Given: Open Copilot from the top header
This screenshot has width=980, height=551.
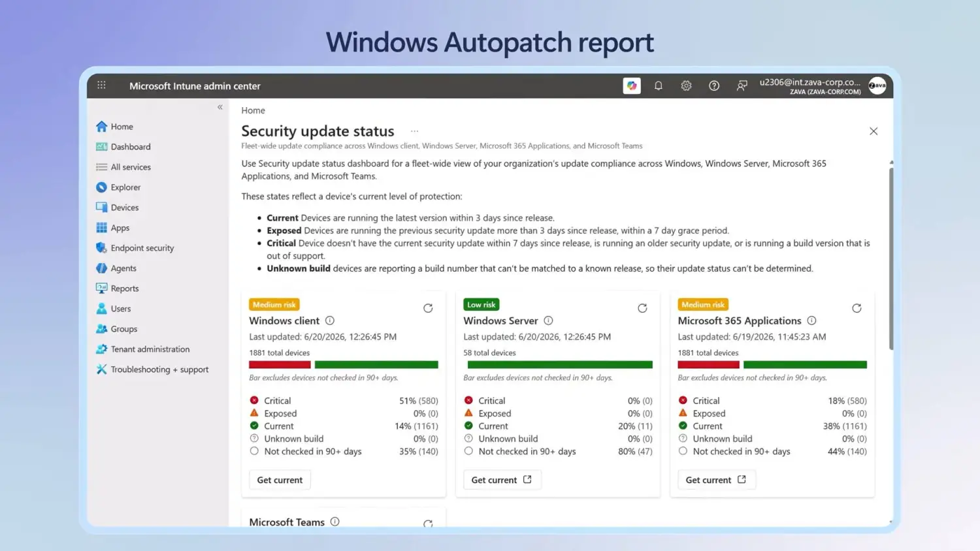Looking at the screenshot, I should pyautogui.click(x=632, y=86).
